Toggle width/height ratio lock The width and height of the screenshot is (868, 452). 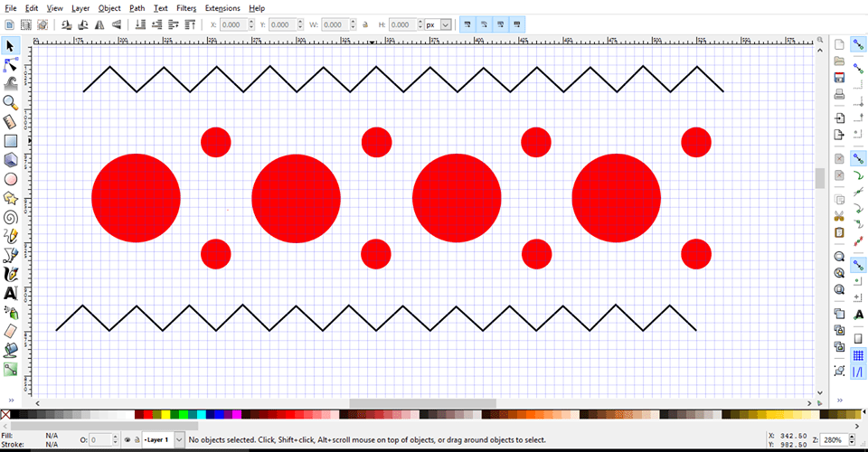coord(365,24)
